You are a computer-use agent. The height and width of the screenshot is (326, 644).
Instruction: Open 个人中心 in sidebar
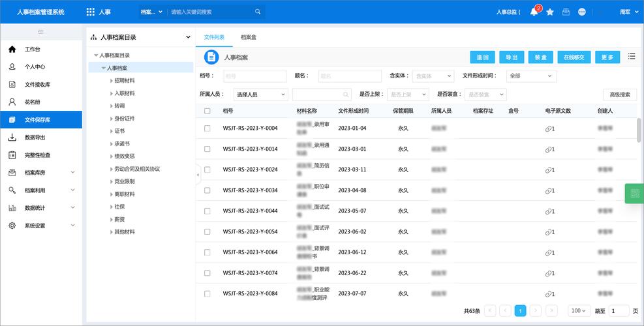click(41, 67)
